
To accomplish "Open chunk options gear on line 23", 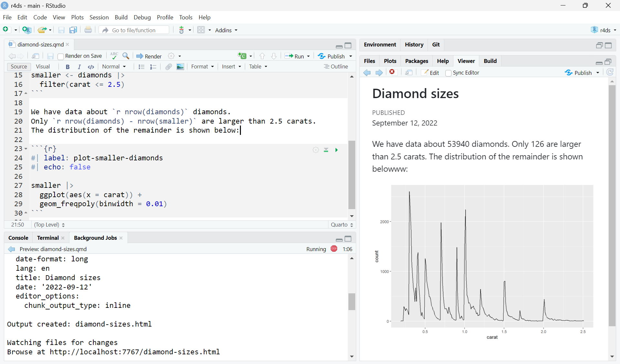I will coord(316,150).
